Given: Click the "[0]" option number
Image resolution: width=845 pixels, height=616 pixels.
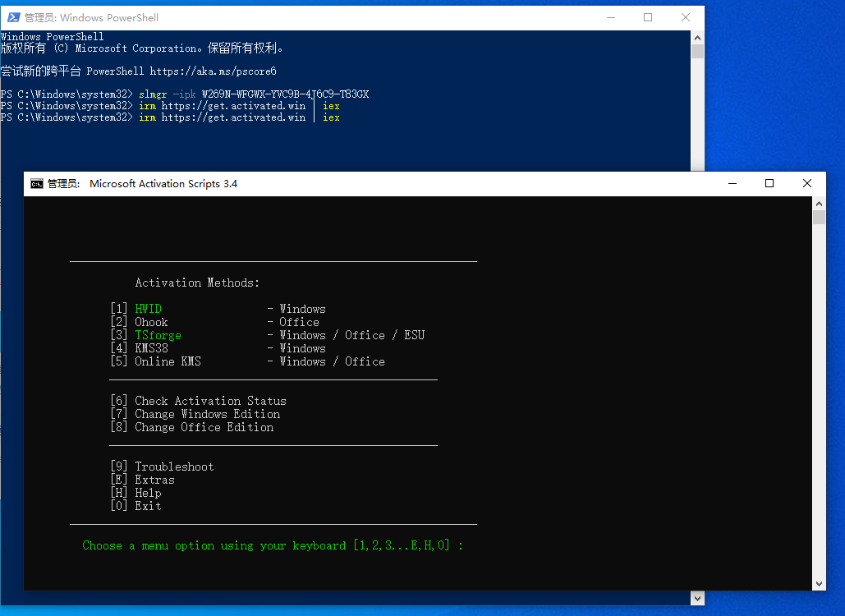Looking at the screenshot, I should click(x=118, y=505).
